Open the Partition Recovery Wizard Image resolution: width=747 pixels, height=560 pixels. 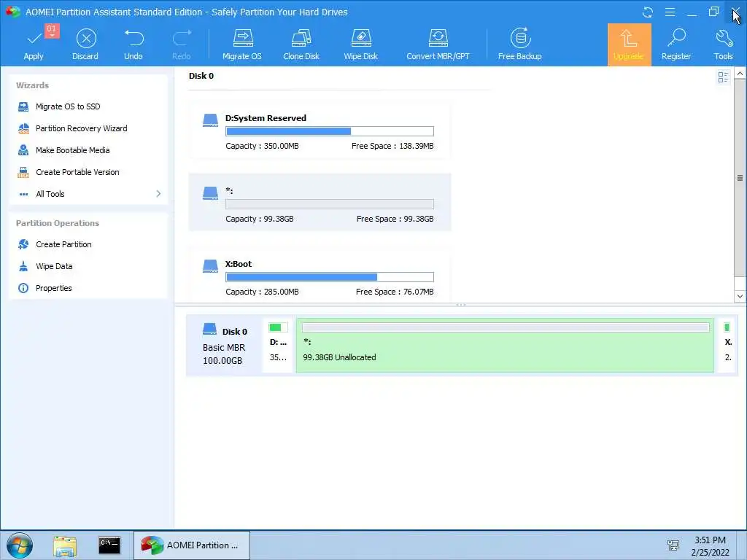pyautogui.click(x=81, y=128)
